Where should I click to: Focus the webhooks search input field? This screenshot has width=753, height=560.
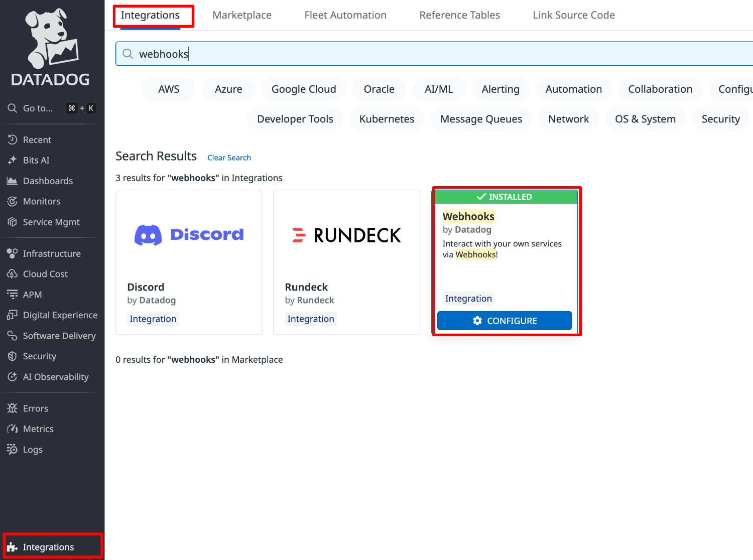click(435, 54)
